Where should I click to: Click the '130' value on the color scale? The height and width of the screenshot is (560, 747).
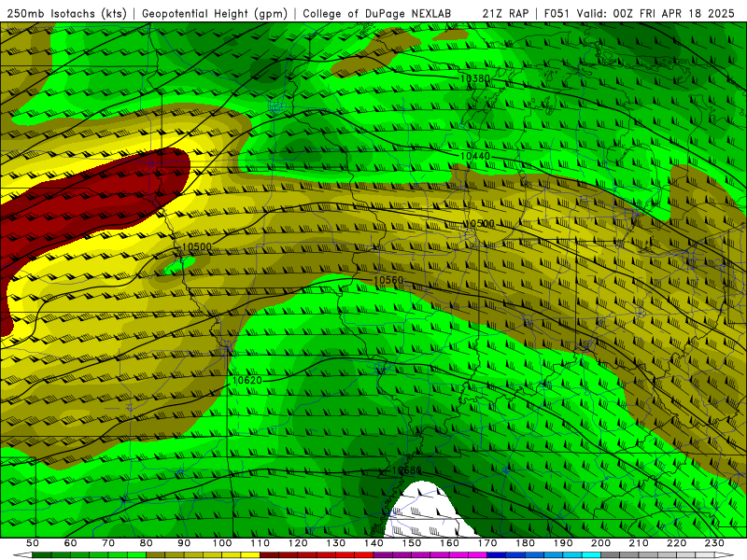click(336, 543)
